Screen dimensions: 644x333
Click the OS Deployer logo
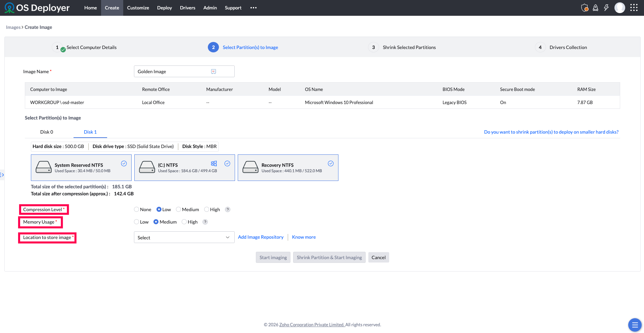click(x=37, y=8)
